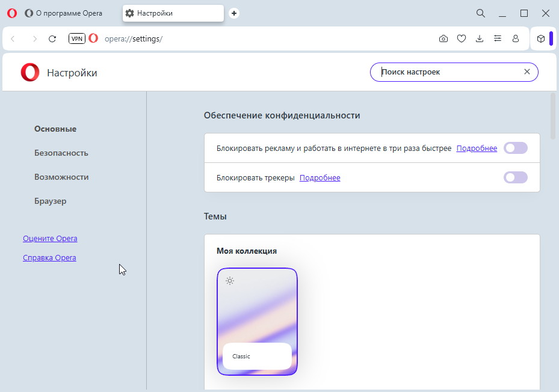Go forward with the forward arrow
Image resolution: width=559 pixels, height=392 pixels.
pyautogui.click(x=34, y=38)
